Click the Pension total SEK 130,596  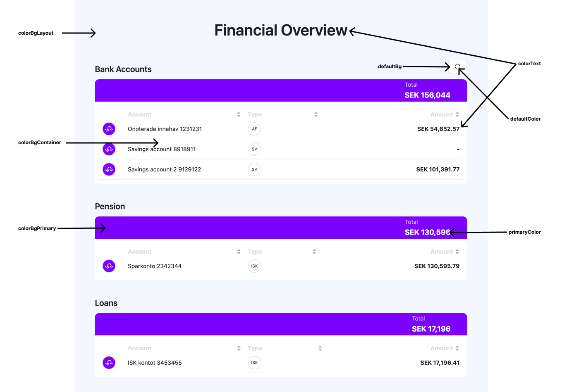click(x=427, y=232)
